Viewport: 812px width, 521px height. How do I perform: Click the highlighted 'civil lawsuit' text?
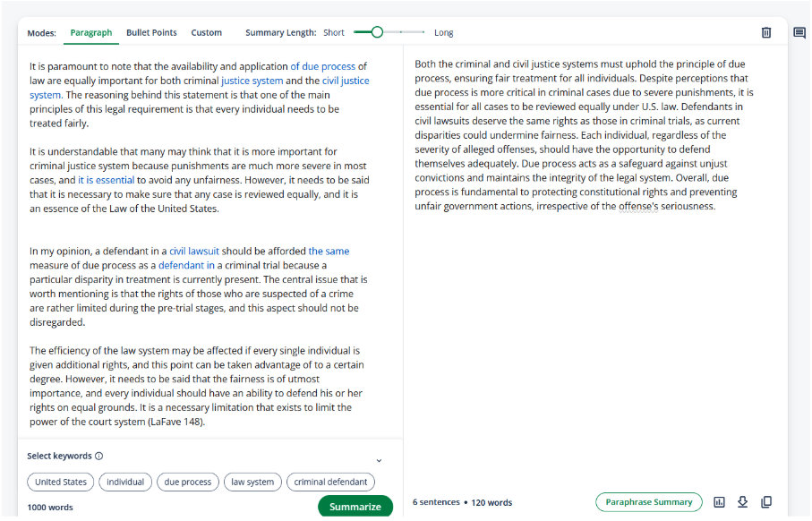coord(194,252)
